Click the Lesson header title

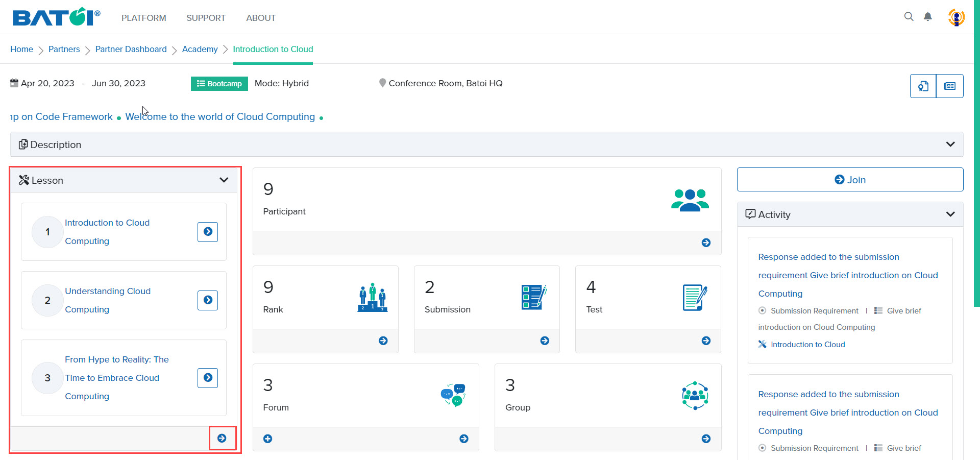tap(47, 180)
